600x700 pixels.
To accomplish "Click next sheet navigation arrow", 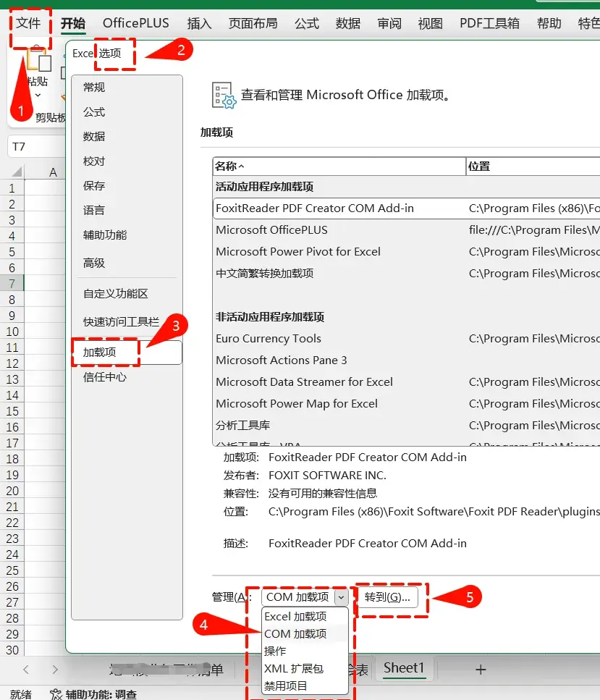I will (55, 669).
